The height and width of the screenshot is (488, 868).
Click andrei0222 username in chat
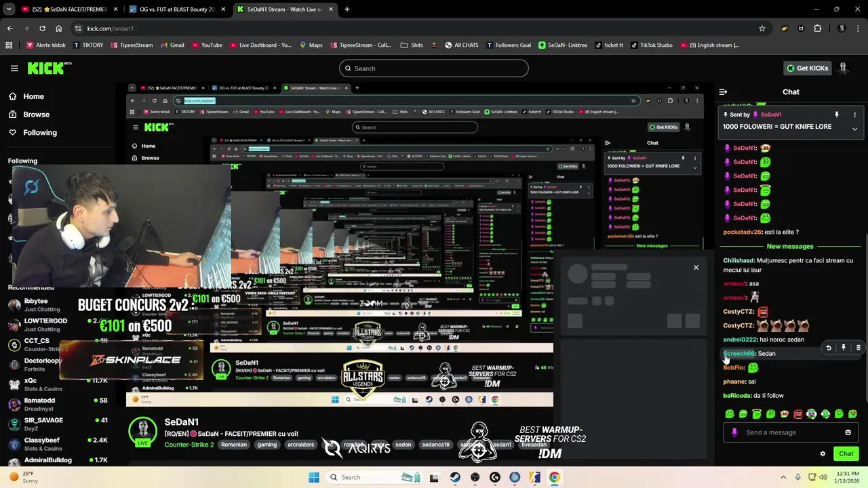[740, 340]
